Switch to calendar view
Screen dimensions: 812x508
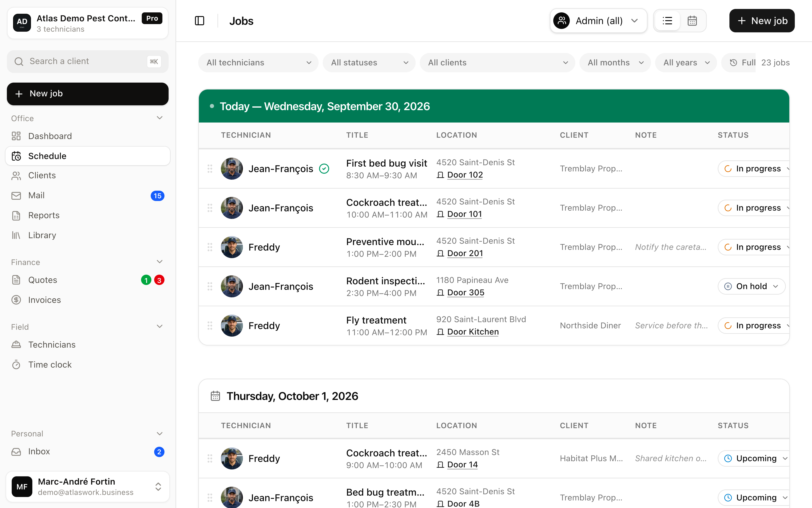[692, 21]
